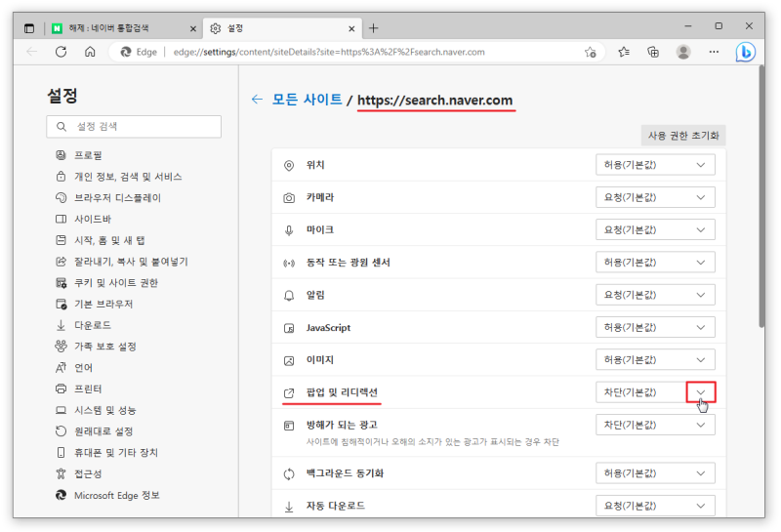This screenshot has height=532, width=781.
Task: Open the 방해가 되는 광고 dropdown
Action: tap(655, 425)
